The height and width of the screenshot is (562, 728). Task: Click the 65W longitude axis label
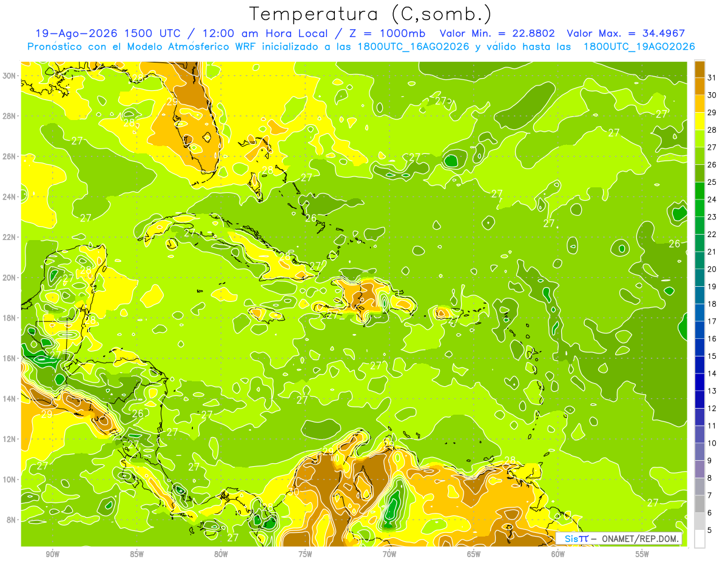474,554
